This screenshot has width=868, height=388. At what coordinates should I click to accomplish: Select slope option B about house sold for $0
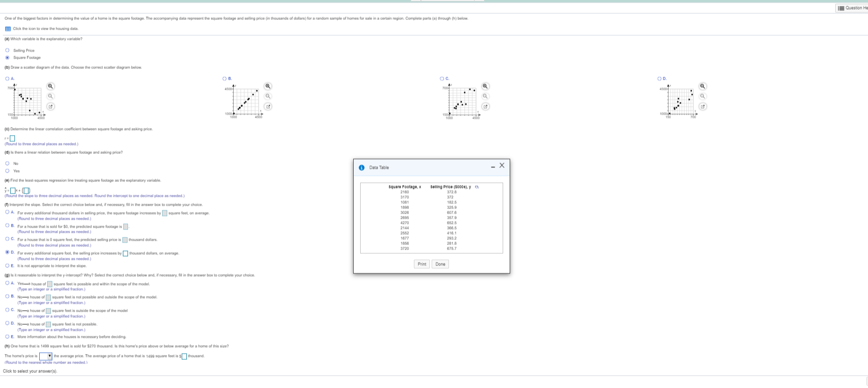pos(7,226)
